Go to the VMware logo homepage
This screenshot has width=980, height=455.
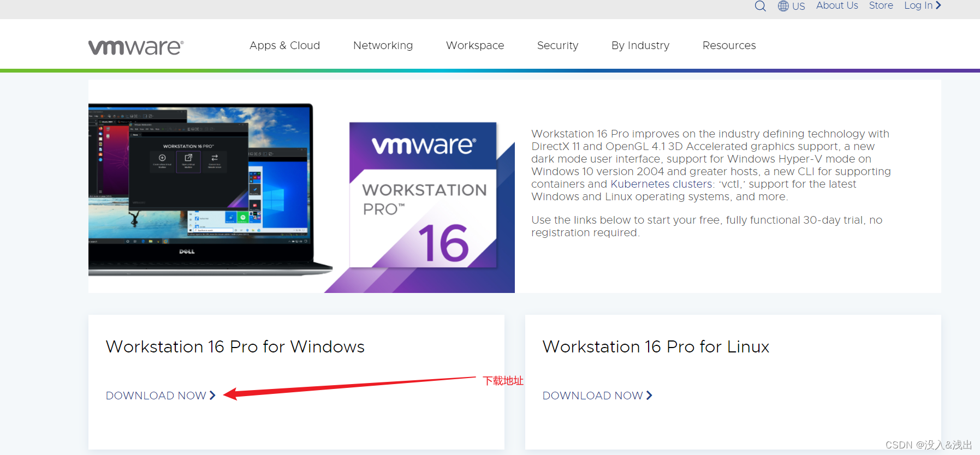[136, 47]
